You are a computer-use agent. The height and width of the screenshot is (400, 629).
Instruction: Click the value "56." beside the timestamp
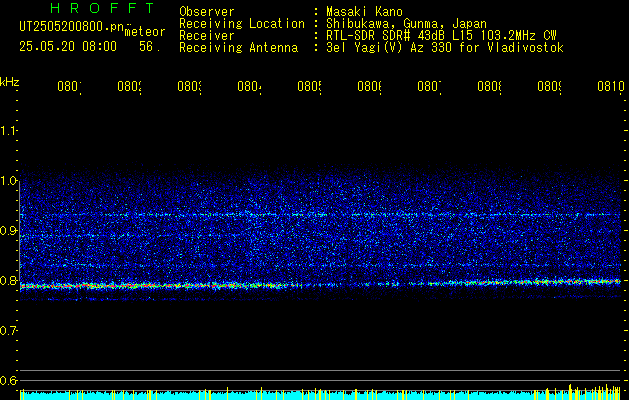[150, 46]
